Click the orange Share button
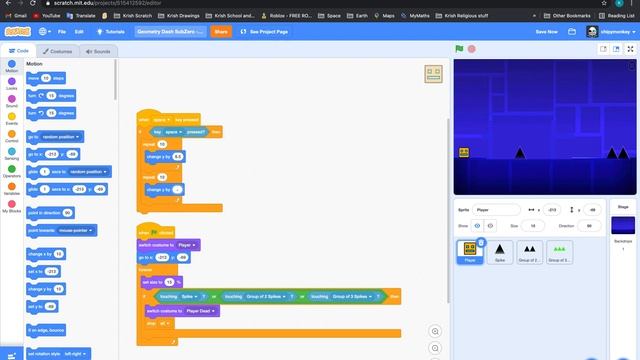This screenshot has height=360, width=640. (221, 31)
